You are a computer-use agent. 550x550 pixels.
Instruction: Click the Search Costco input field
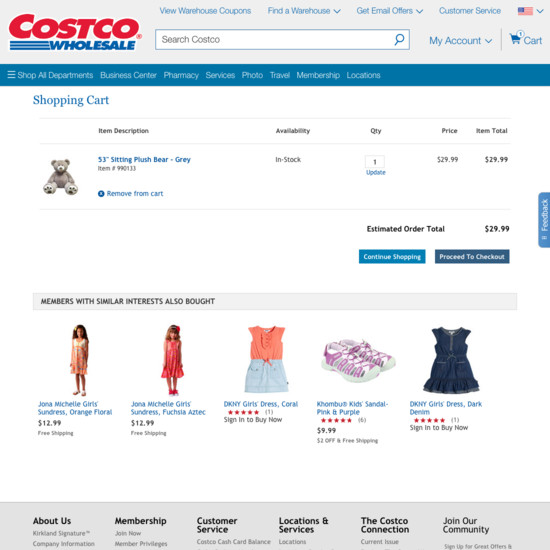coord(275,39)
